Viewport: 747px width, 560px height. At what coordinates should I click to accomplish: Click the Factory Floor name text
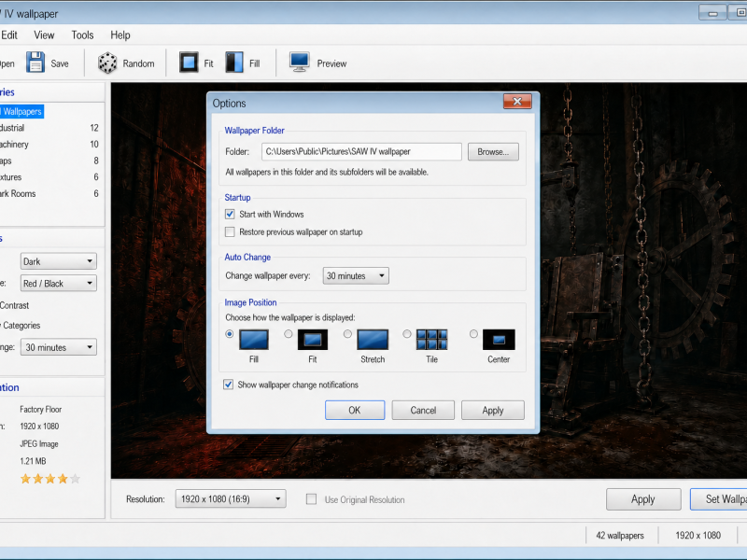pos(40,409)
